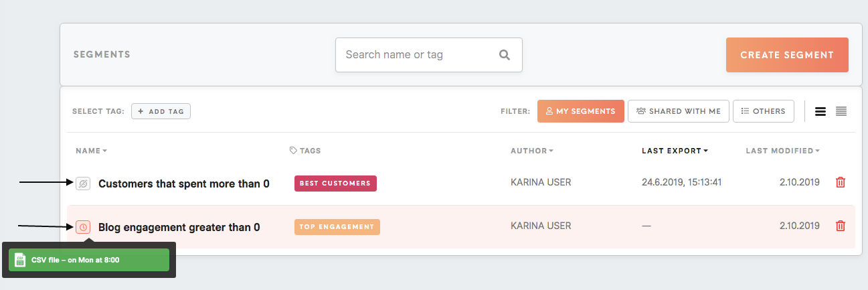The height and width of the screenshot is (290, 868).
Task: Click the CSV file scheduled export badge
Action: (x=89, y=260)
